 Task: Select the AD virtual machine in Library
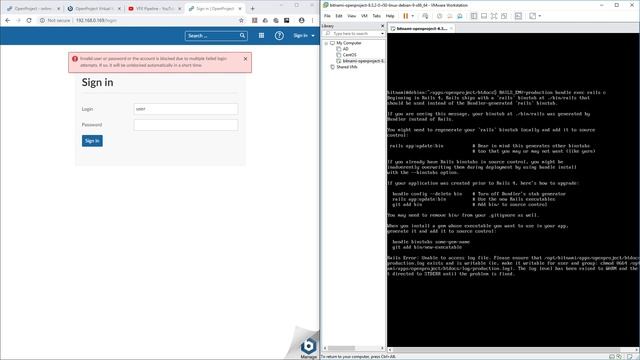(x=346, y=49)
